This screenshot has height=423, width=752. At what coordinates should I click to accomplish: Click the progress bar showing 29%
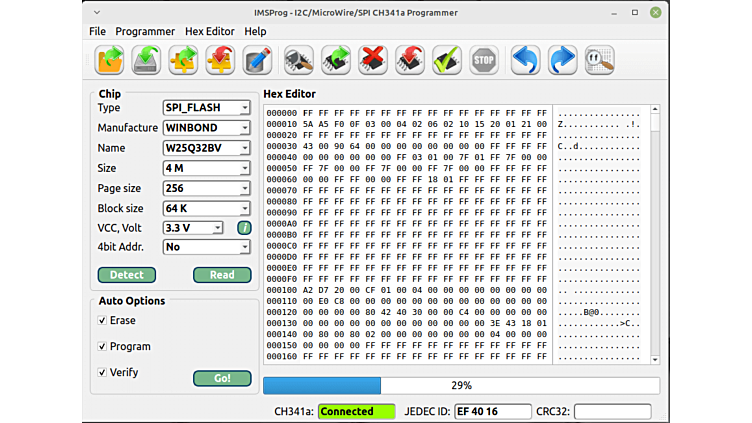[x=461, y=385]
